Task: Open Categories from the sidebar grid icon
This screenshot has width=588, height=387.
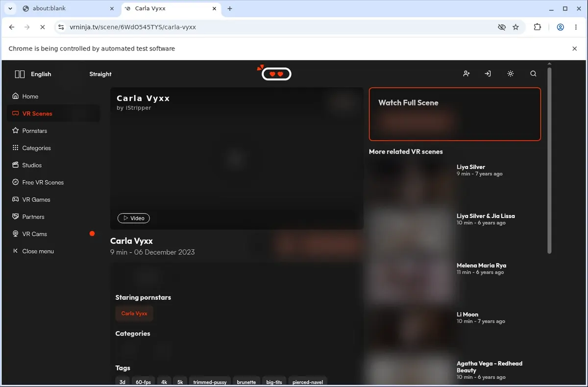Action: coord(16,148)
